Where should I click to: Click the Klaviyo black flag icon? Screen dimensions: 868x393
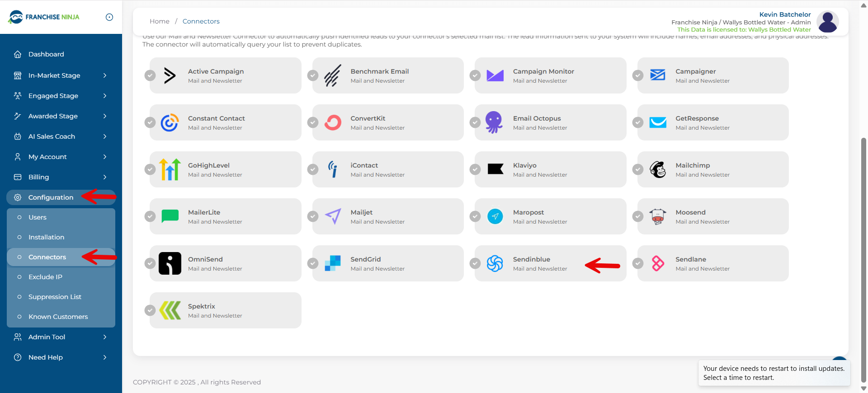(495, 169)
